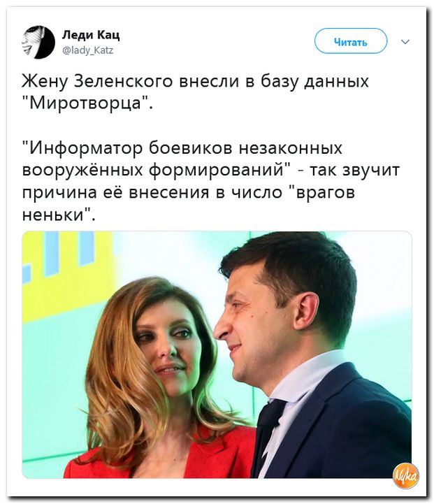The width and height of the screenshot is (434, 504).
Task: Click the phrase "так звучит" in the tweet
Action: pos(354,171)
